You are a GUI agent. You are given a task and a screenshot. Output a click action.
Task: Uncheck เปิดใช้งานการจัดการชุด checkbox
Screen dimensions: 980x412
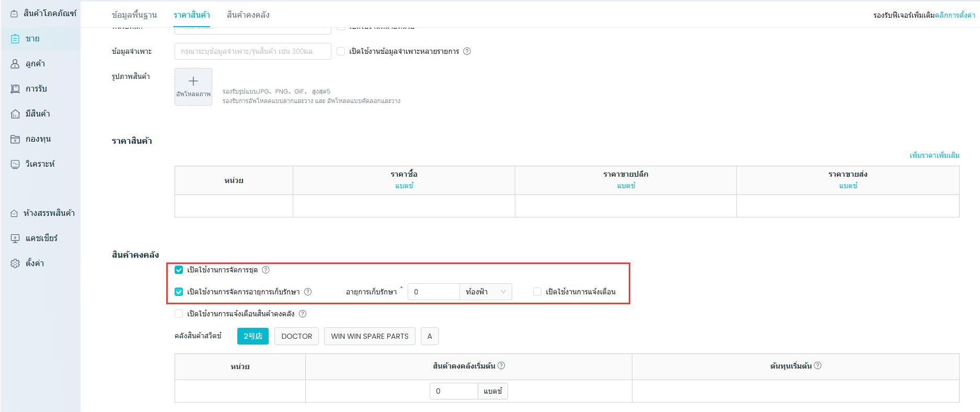pos(179,270)
